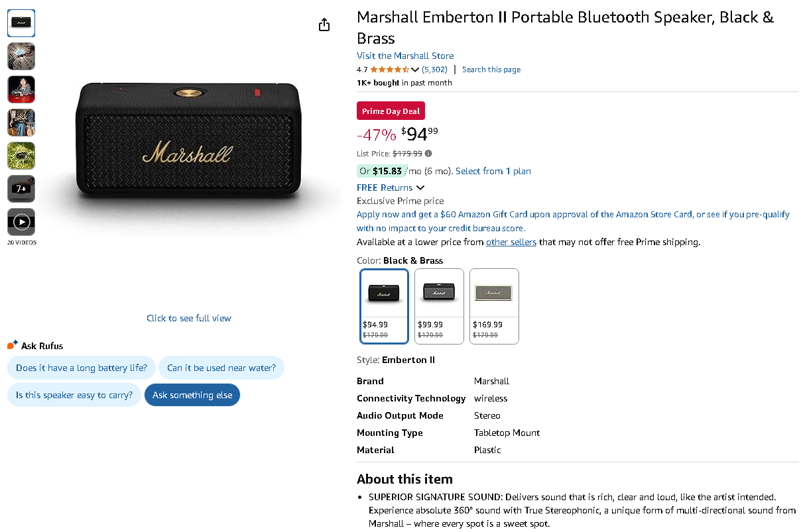Open the other sellers link
This screenshot has width=801, height=532.
click(511, 242)
